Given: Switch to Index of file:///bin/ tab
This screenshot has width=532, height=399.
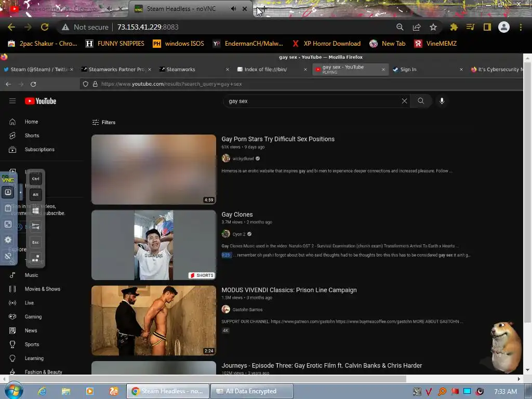Looking at the screenshot, I should (271, 69).
